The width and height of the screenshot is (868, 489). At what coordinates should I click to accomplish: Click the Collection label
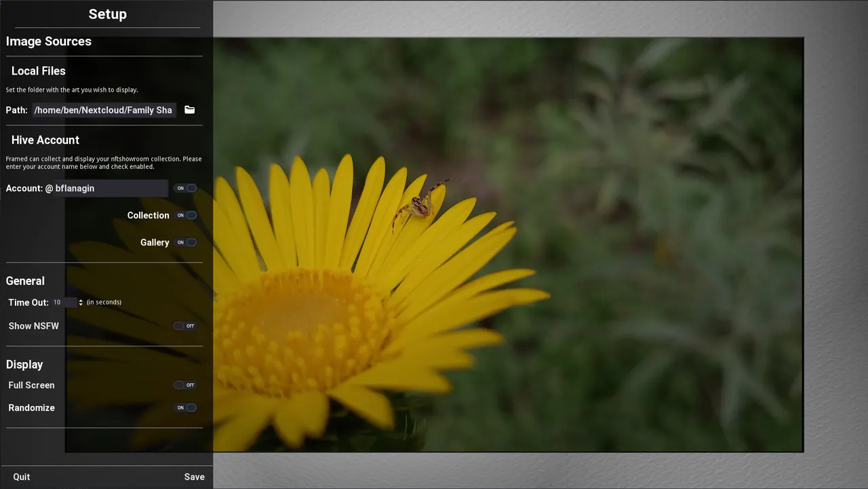point(149,215)
